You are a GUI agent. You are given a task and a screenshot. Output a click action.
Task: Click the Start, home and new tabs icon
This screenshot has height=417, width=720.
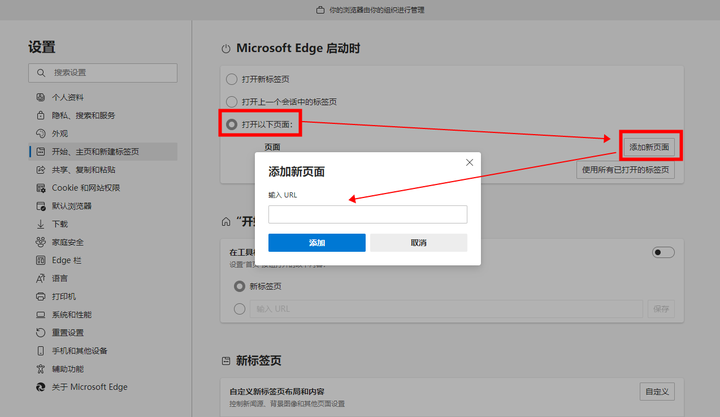(40, 152)
